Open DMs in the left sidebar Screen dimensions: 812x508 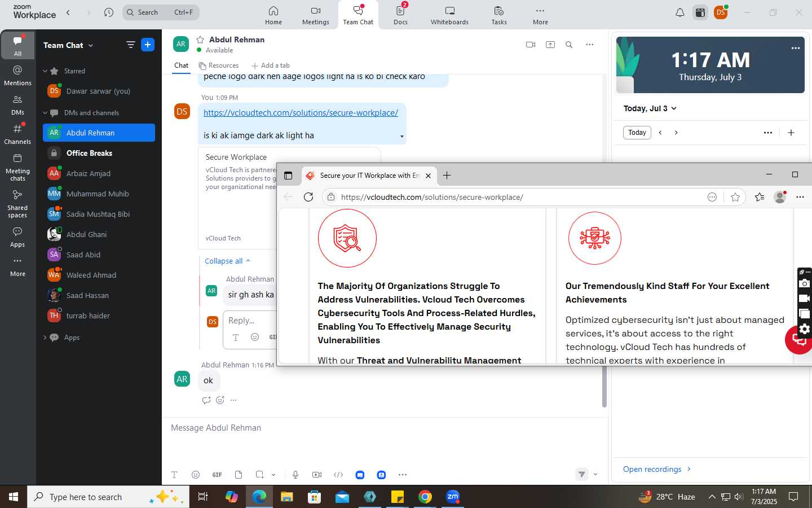click(x=17, y=105)
